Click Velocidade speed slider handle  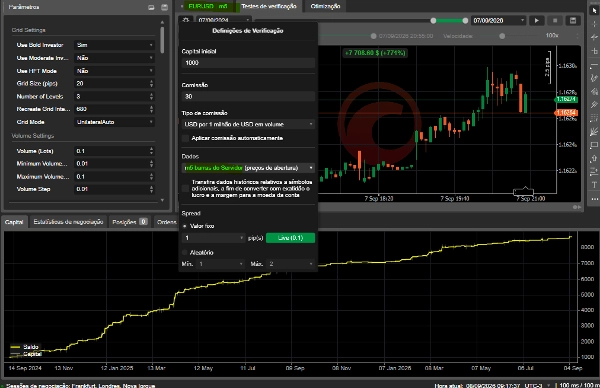point(502,36)
